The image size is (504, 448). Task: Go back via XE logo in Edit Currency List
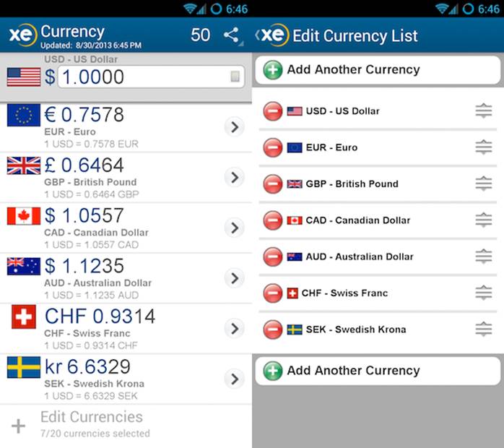(x=273, y=35)
